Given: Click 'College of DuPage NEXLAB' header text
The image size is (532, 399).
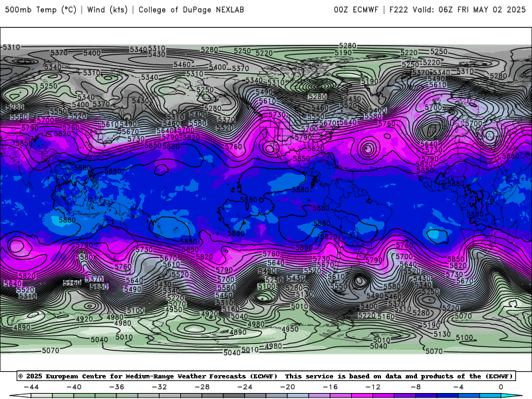Looking at the screenshot, I should coord(191,9).
